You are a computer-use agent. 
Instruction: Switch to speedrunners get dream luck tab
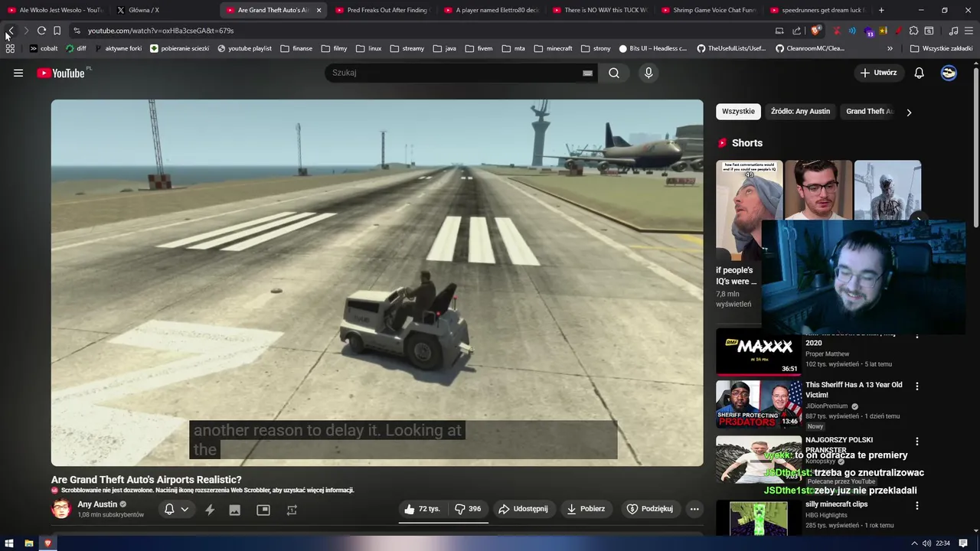point(818,10)
